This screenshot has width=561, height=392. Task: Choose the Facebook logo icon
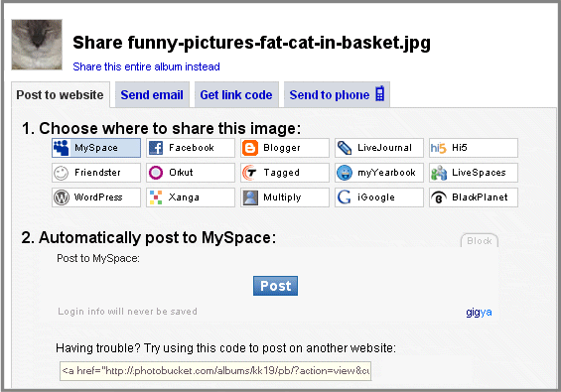click(156, 148)
